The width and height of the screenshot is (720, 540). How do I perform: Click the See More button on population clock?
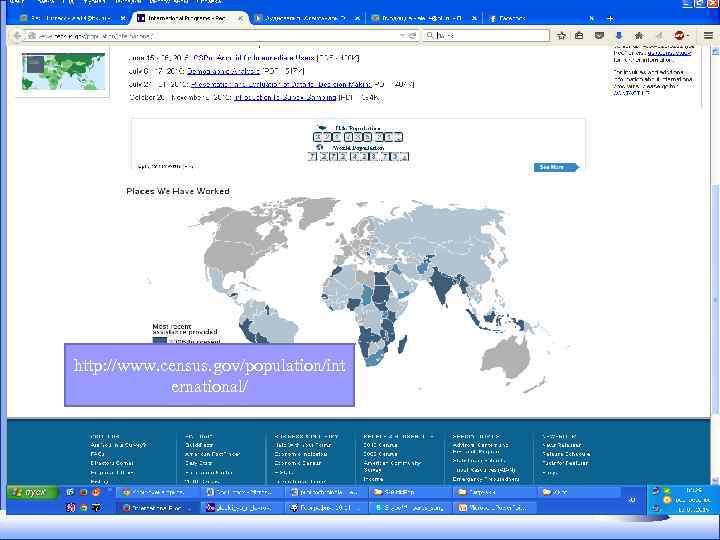click(x=556, y=167)
